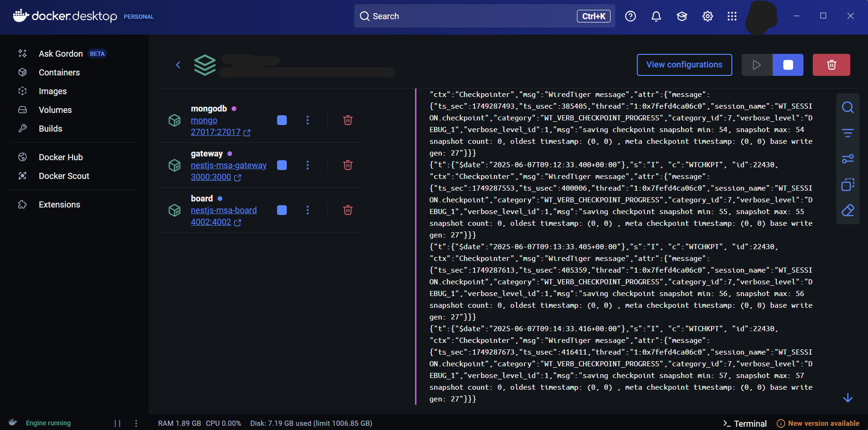Click the Docker Hub sidebar icon
The image size is (868, 430).
coord(22,157)
